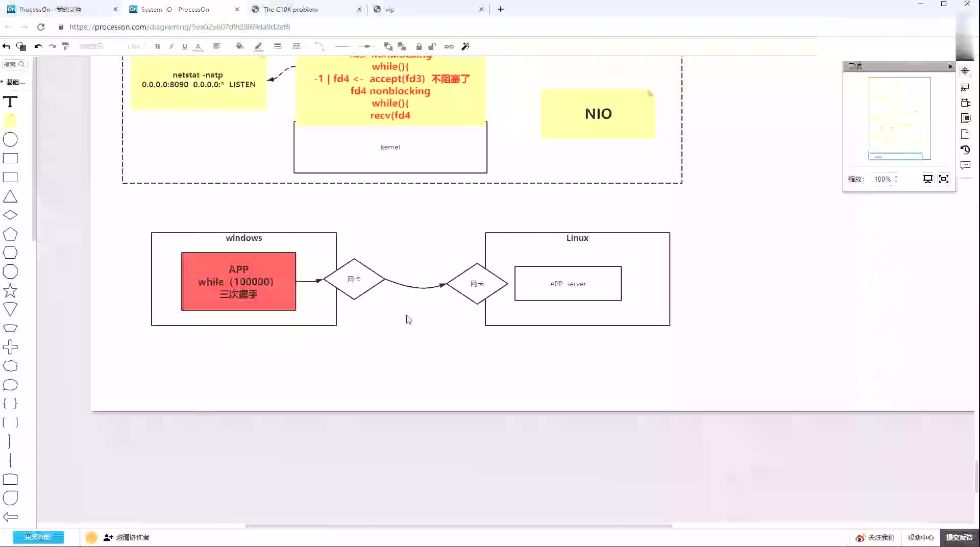Click the magic wand beautify icon
This screenshot has width=980, height=547.
click(465, 46)
